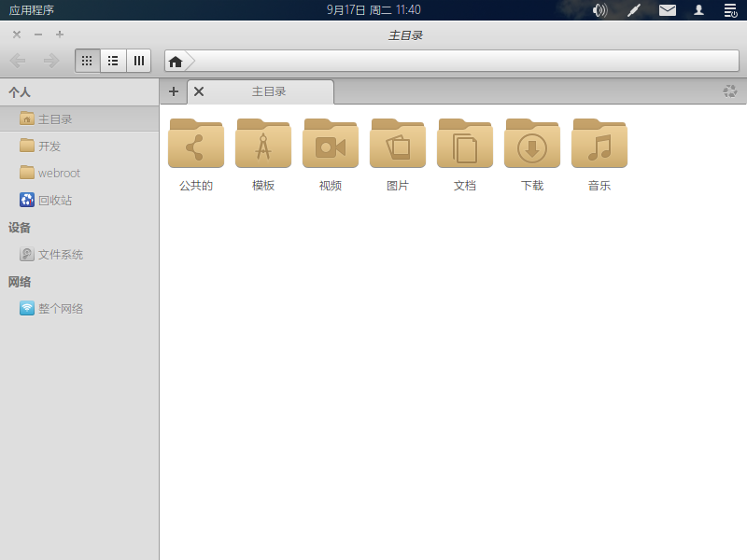Open the 文档 documents folder
Screen dimensions: 747x560
click(x=465, y=146)
